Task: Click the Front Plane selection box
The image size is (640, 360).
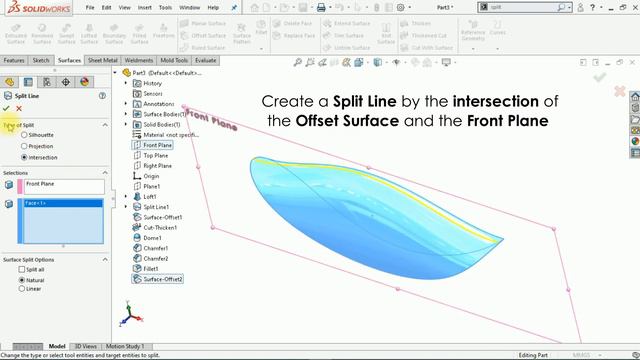Action: pos(64,187)
